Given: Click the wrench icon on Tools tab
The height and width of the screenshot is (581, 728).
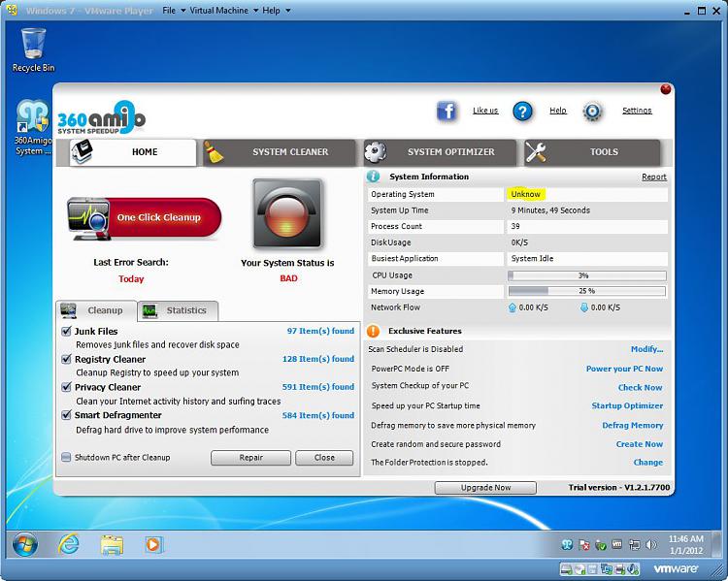Looking at the screenshot, I should pos(535,152).
